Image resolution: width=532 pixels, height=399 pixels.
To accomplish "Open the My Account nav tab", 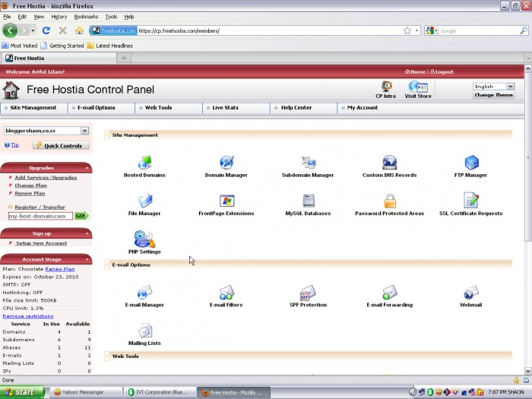I will click(x=363, y=108).
